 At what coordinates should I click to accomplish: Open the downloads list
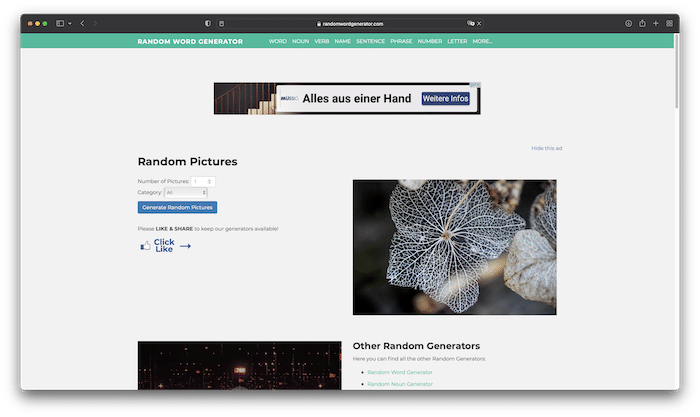coord(629,23)
